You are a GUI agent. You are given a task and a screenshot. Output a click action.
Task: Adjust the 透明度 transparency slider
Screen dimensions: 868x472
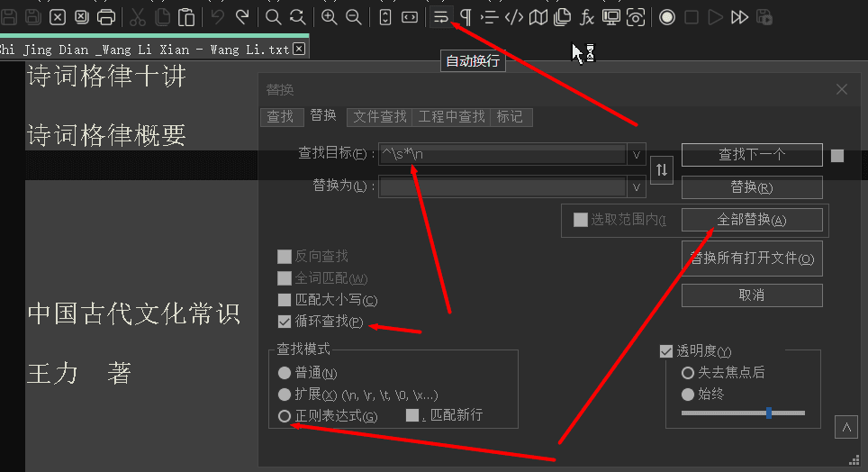pos(769,413)
